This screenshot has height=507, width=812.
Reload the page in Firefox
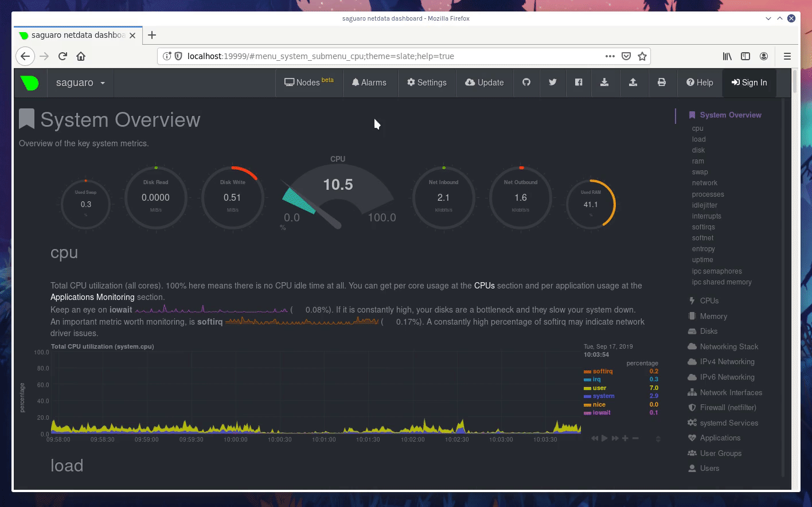pos(63,56)
